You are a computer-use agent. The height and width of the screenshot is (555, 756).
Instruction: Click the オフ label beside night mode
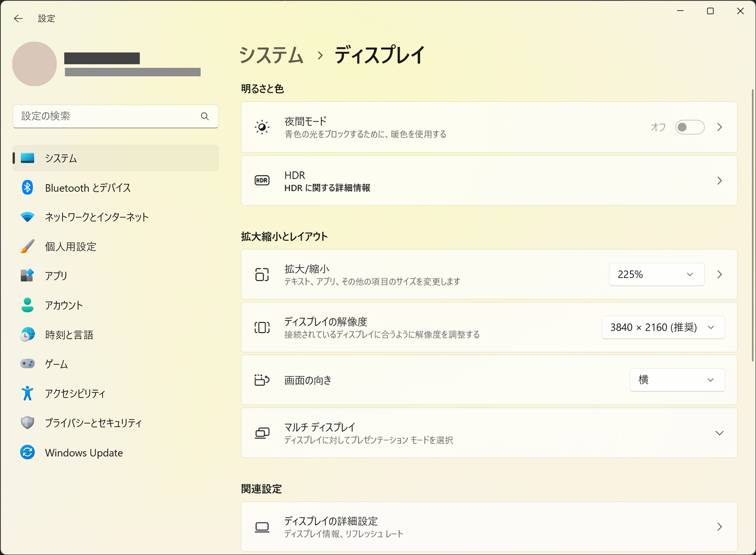[x=658, y=127]
